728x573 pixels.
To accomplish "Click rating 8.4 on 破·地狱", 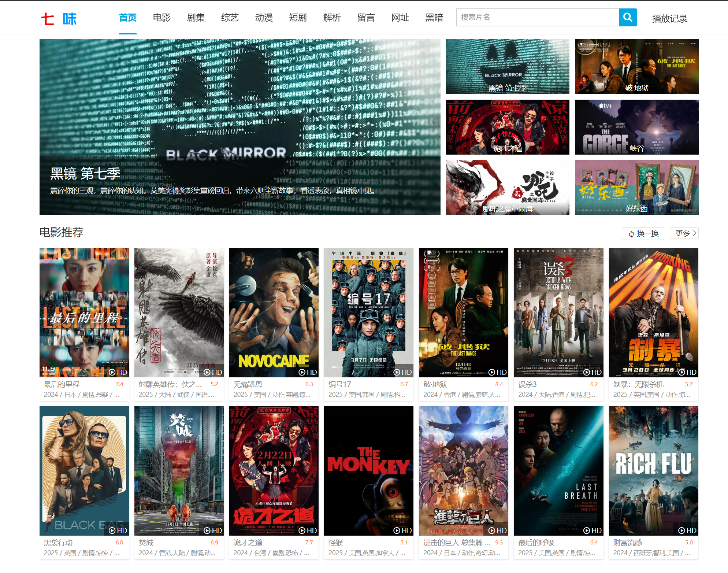I will [499, 384].
